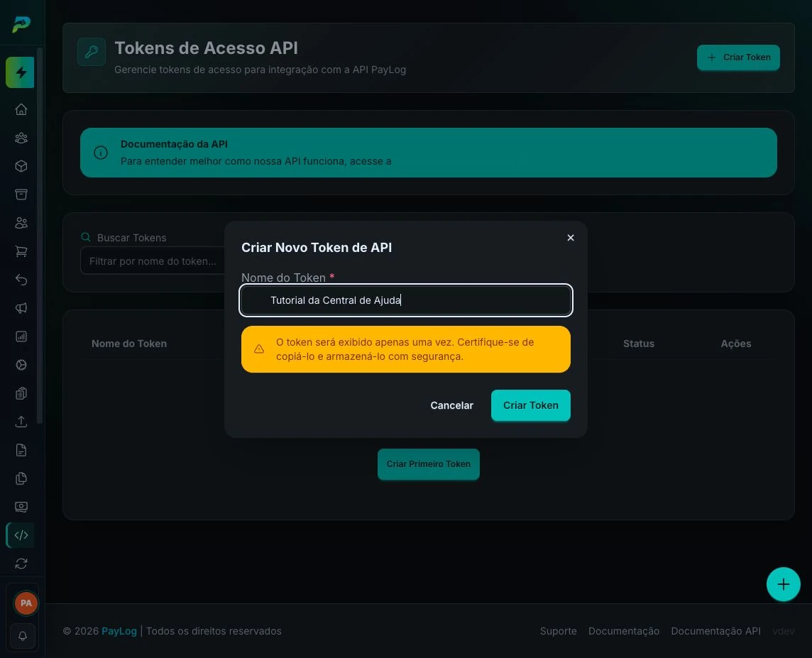
Task: Click the Tokens de Acesso API heading
Action: coord(206,48)
